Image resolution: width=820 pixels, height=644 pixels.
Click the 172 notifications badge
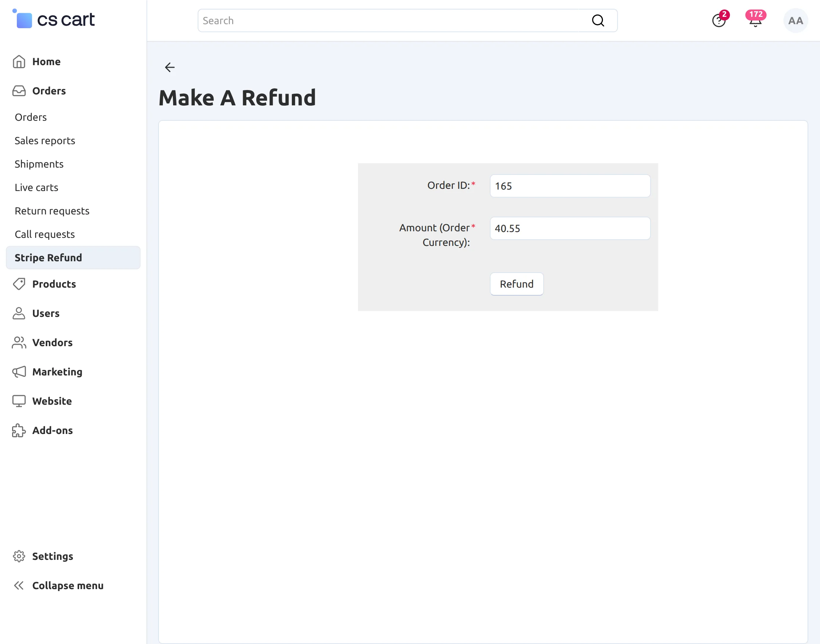[756, 14]
